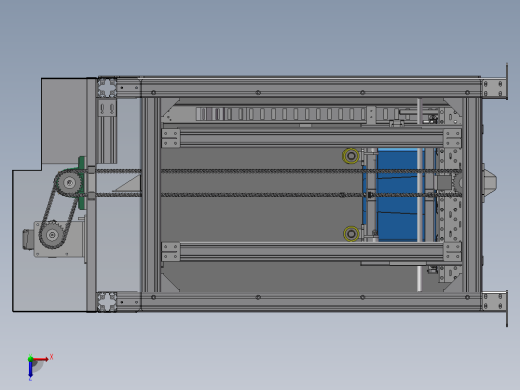Select the top-right end mounting bracket

pos(495,88)
